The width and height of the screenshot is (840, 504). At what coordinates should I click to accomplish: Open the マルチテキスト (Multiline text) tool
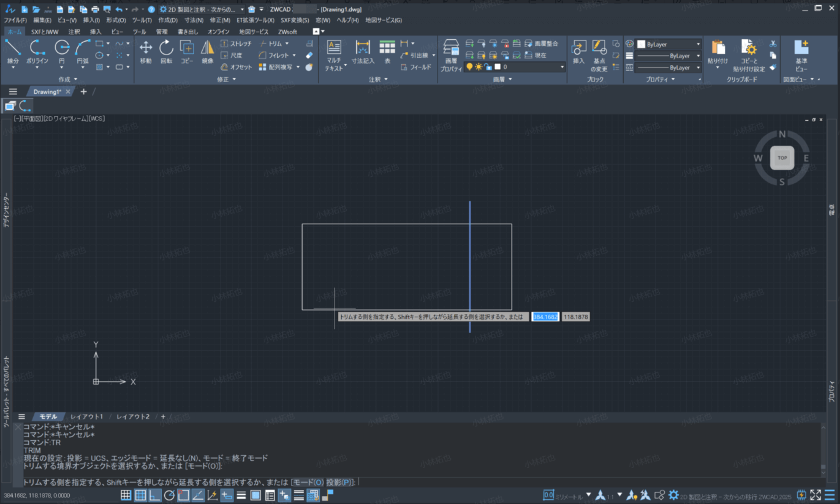click(x=334, y=56)
